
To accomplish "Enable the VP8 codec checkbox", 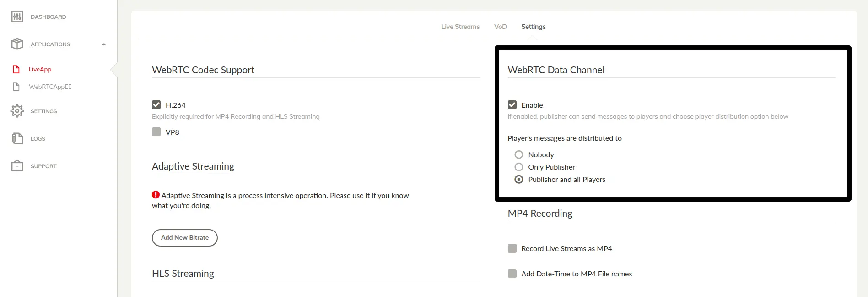I will (x=156, y=132).
